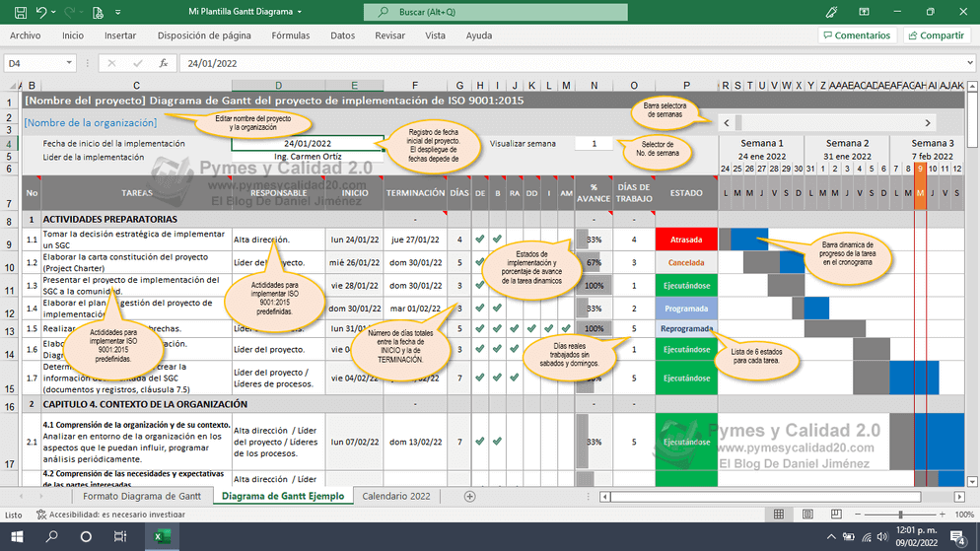Click the New document icon in quick access

coord(98,12)
